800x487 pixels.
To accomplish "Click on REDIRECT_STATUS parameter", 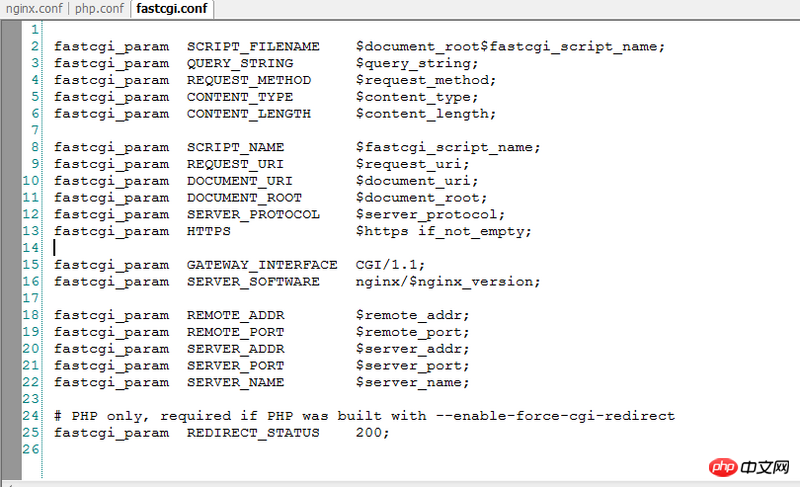I will tap(253, 433).
